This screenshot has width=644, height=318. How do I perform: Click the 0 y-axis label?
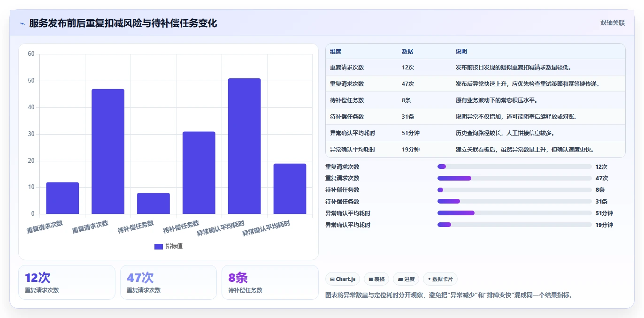click(33, 214)
